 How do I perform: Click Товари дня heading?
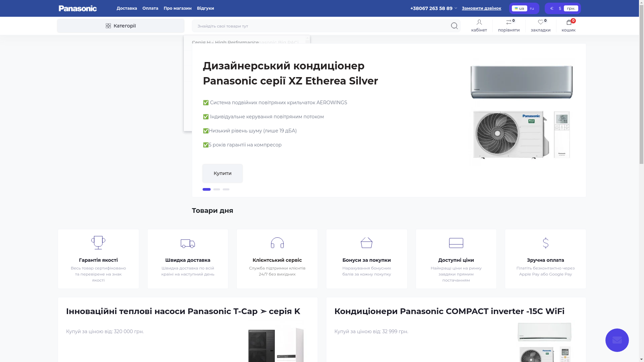point(213,210)
